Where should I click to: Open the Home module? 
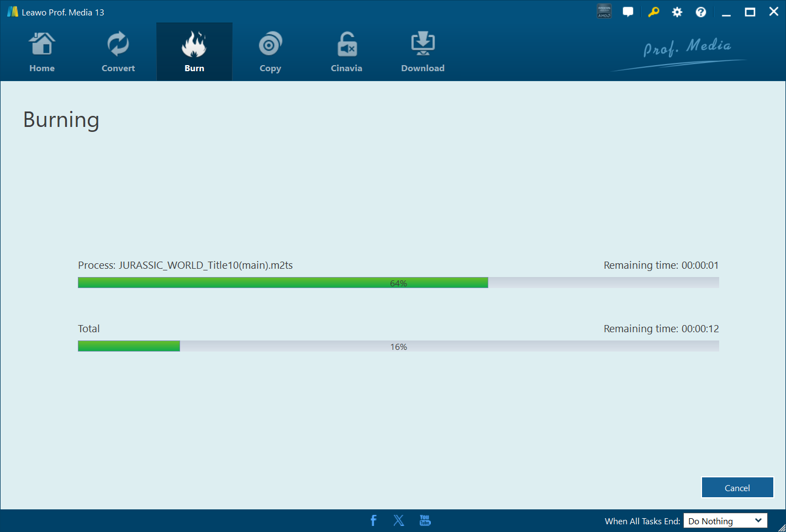(42, 52)
